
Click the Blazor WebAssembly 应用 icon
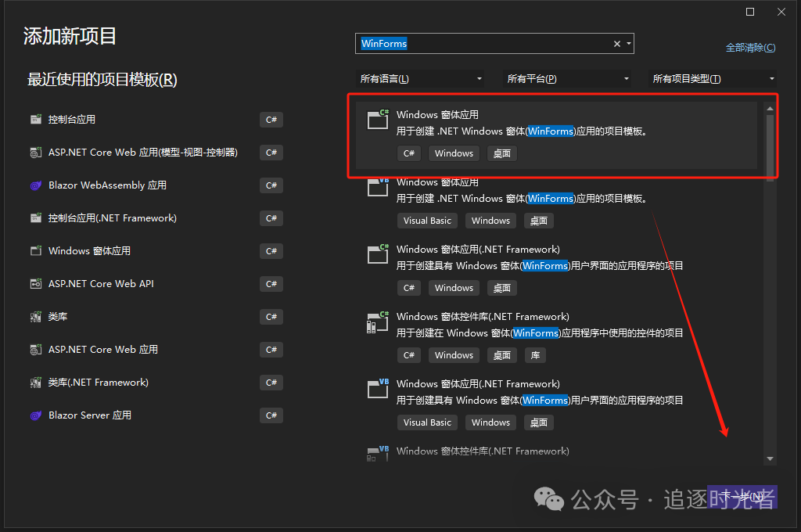coord(35,185)
